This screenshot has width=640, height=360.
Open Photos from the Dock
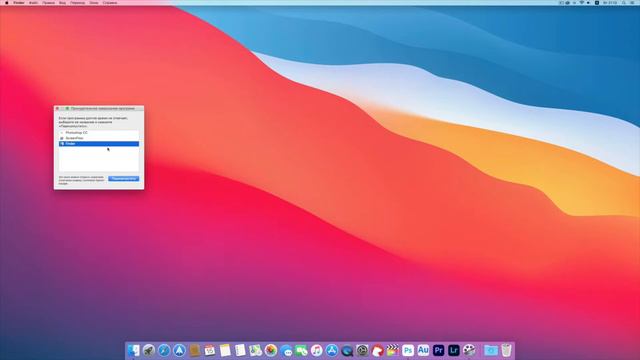coord(271,350)
